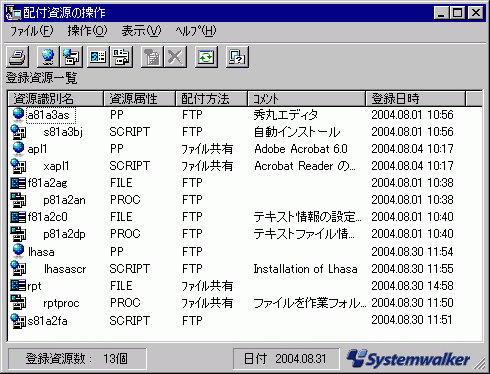Click the globe with computer script toolbar icon
Image resolution: width=490 pixels, height=374 pixels.
point(71,57)
